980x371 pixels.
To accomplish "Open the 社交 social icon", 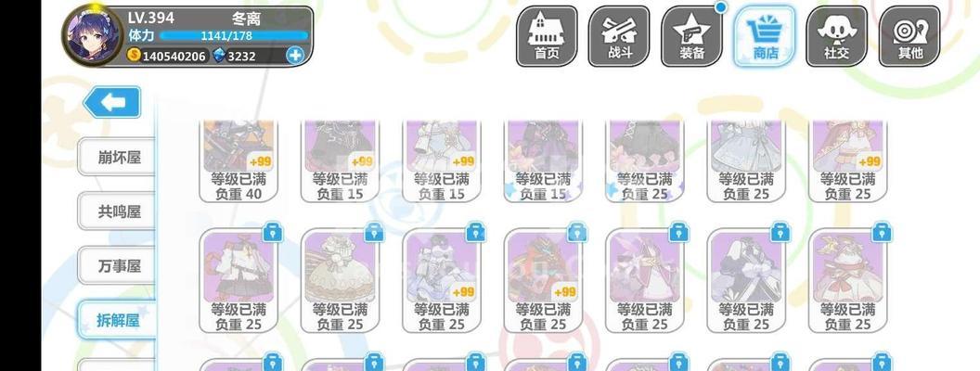I will coord(836,36).
